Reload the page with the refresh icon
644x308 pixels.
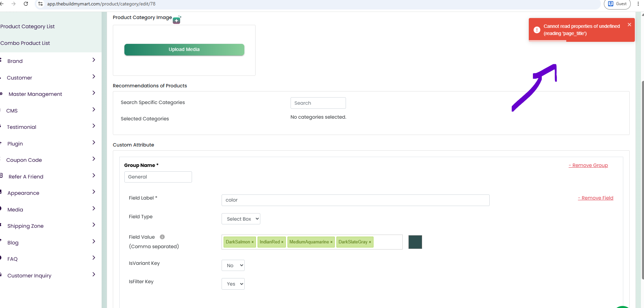26,4
